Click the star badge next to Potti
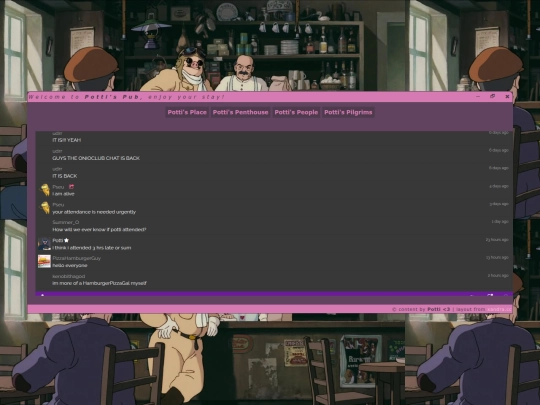 point(66,240)
